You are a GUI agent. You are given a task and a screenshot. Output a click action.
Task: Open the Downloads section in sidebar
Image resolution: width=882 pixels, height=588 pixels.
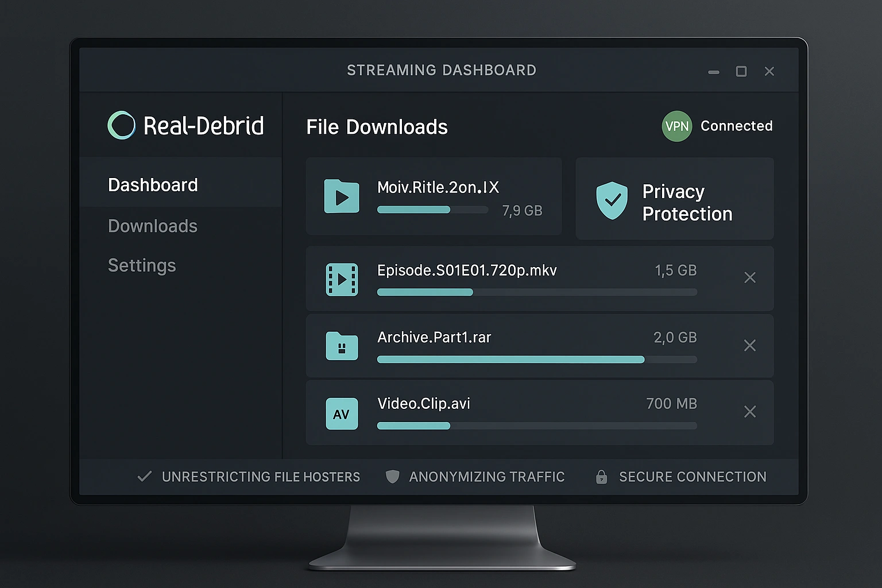[152, 226]
